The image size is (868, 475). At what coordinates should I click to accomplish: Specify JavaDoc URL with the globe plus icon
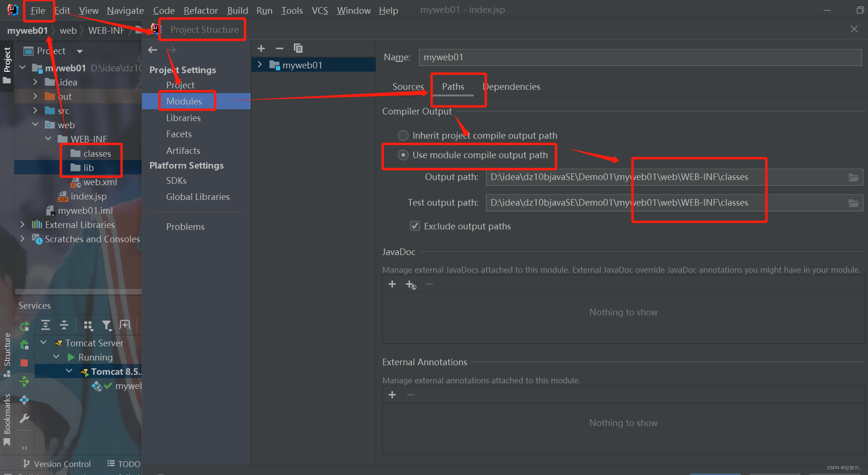pos(411,285)
